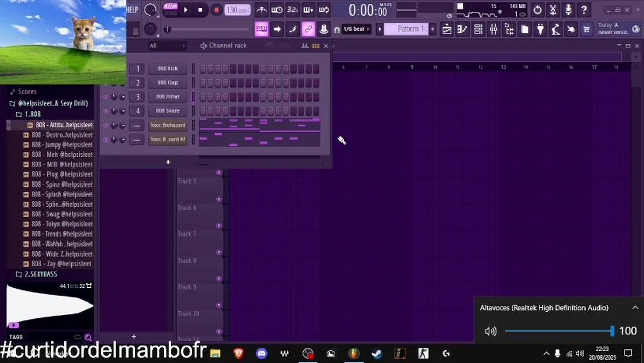Open the Pattern 1 selector

click(406, 29)
